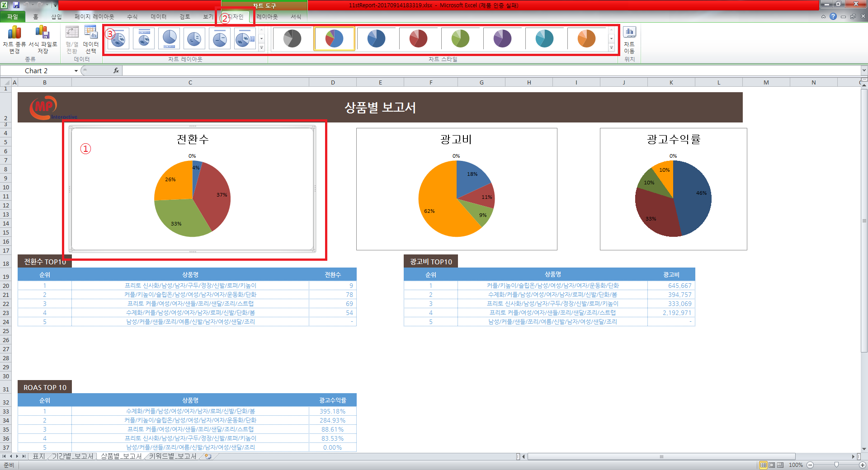Go to first sheet with navigation arrow
This screenshot has width=868, height=470.
tap(4, 456)
